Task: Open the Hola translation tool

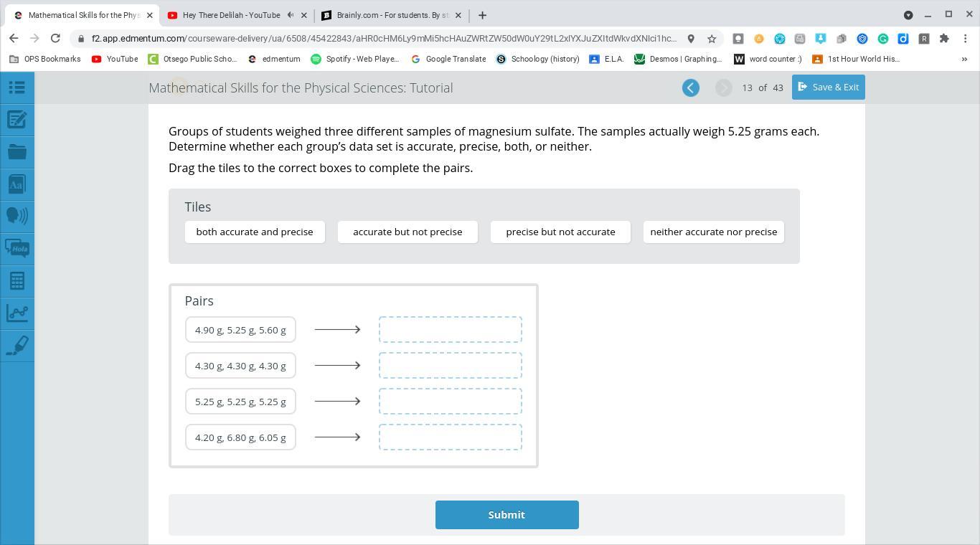Action: (17, 249)
